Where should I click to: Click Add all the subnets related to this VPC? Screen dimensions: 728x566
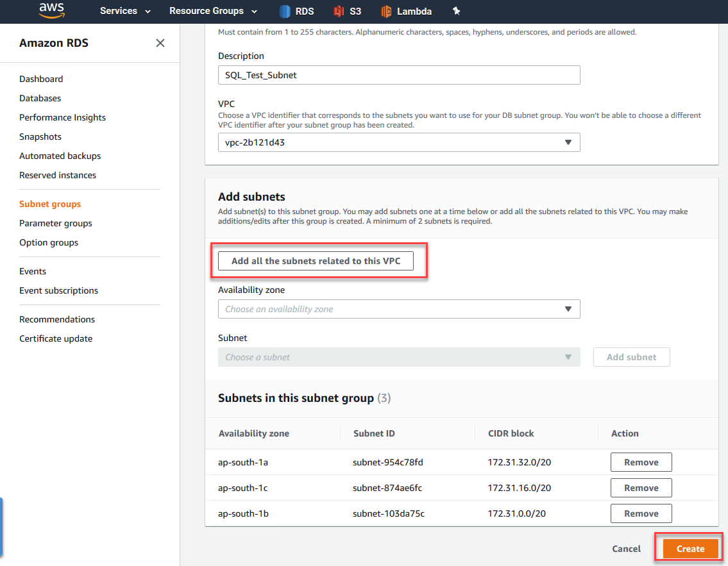click(316, 261)
